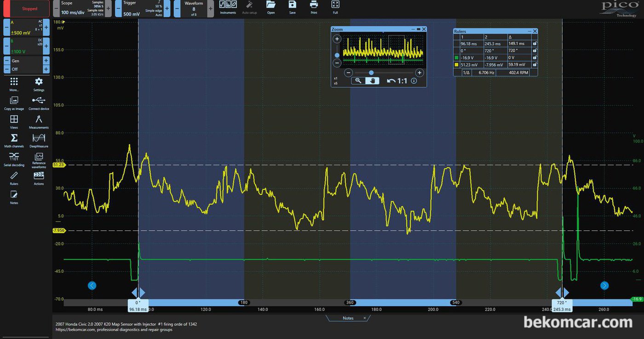Click the horizontal zoom slider handle in Zoom panel
The width and height of the screenshot is (644, 339).
tap(371, 73)
